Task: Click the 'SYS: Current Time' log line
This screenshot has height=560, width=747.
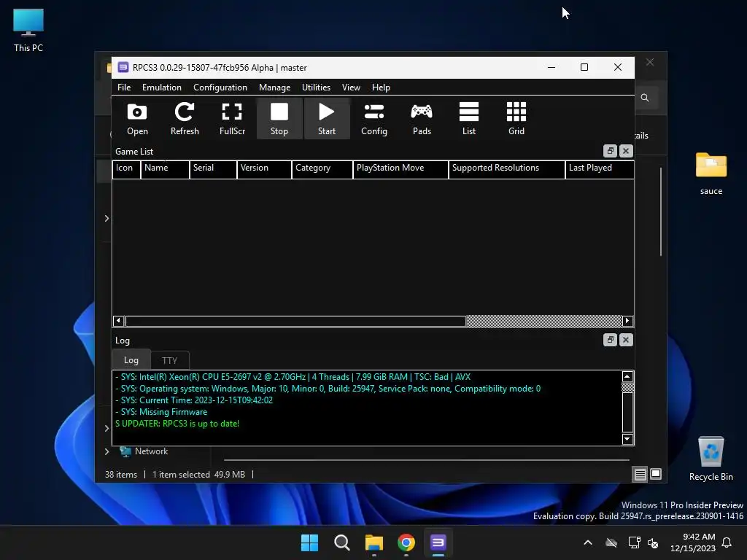Action: click(194, 400)
